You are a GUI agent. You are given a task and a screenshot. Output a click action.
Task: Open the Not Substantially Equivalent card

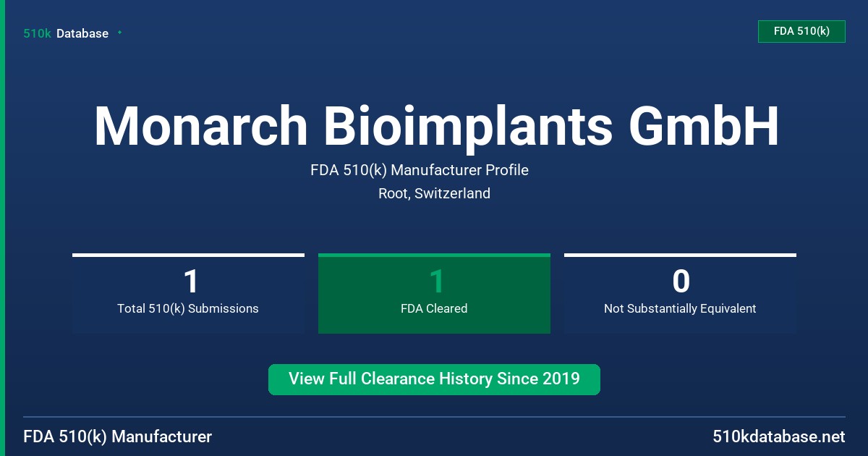pyautogui.click(x=680, y=294)
